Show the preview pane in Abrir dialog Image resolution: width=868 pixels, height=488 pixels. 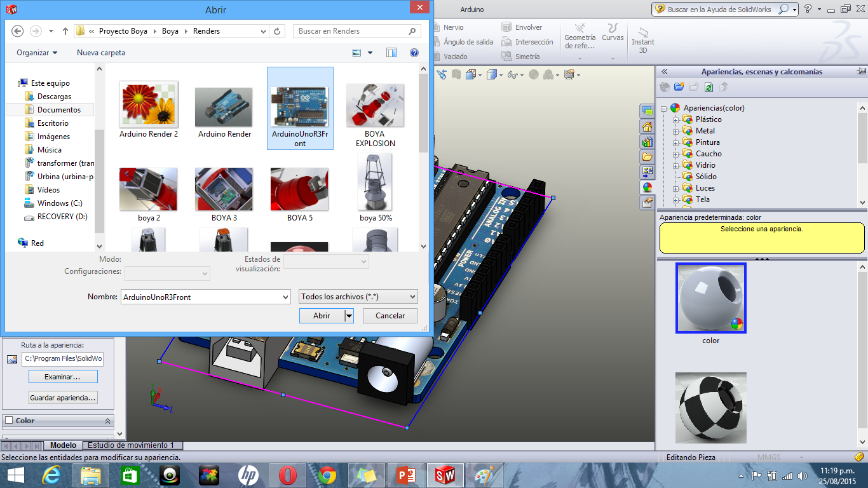pos(391,53)
